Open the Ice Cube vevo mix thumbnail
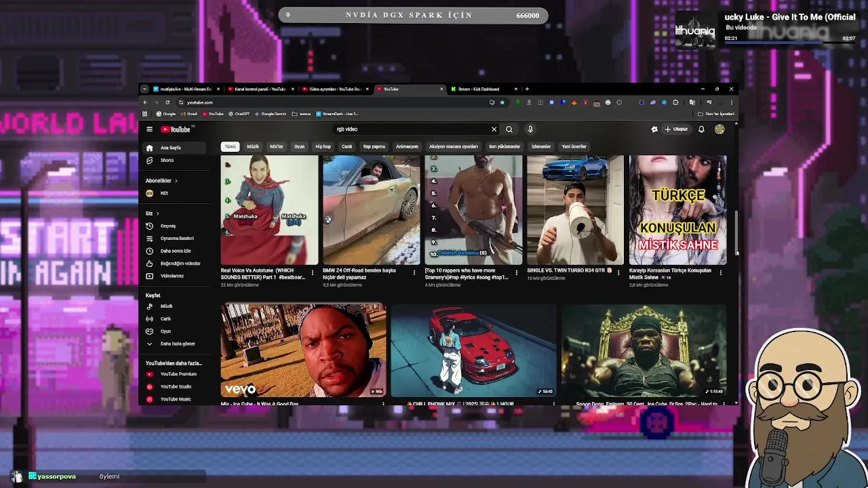 (303, 350)
